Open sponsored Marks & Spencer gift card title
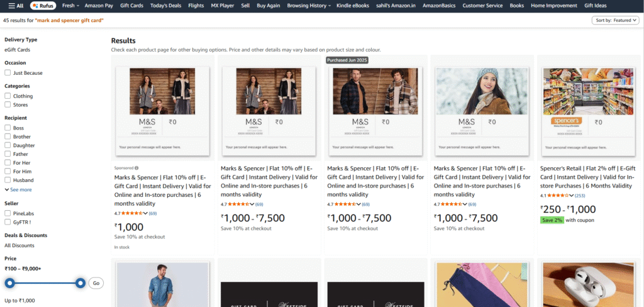644x307 pixels. tap(163, 190)
